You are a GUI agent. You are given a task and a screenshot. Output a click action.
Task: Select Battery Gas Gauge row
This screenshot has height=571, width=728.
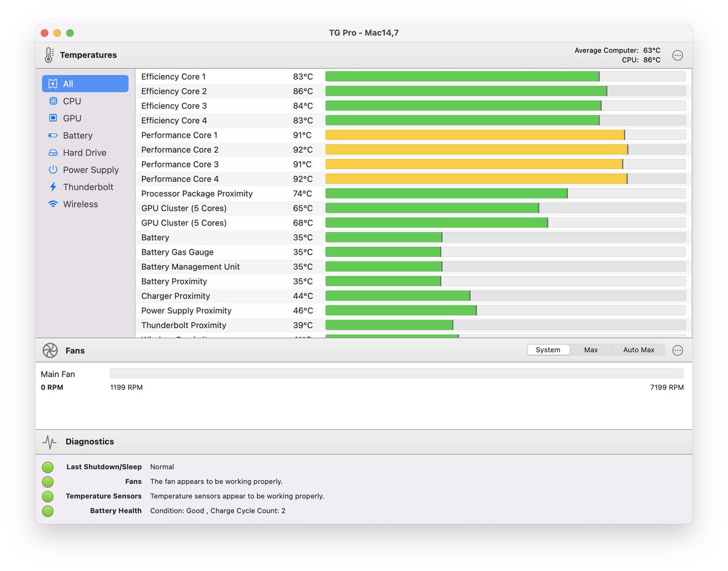(414, 252)
